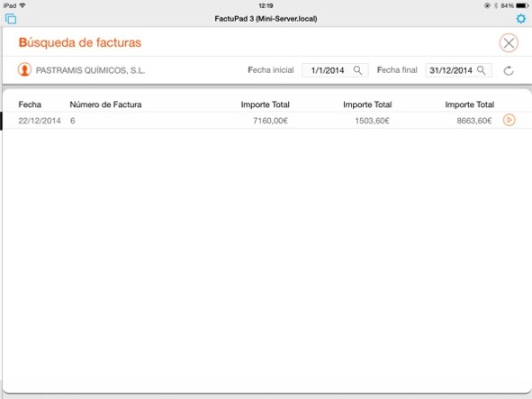
Task: Select the invoice row dated 22/12/2014
Action: pyautogui.click(x=267, y=120)
